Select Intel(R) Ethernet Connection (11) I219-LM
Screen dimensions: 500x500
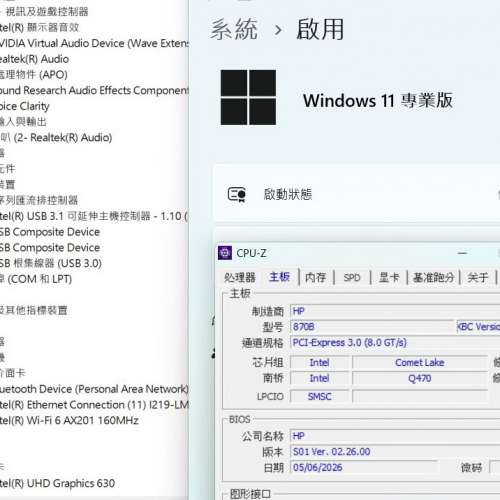click(94, 405)
